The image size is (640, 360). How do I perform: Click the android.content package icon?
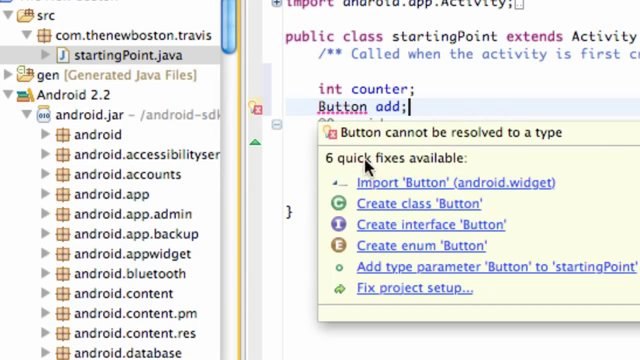(x=63, y=293)
